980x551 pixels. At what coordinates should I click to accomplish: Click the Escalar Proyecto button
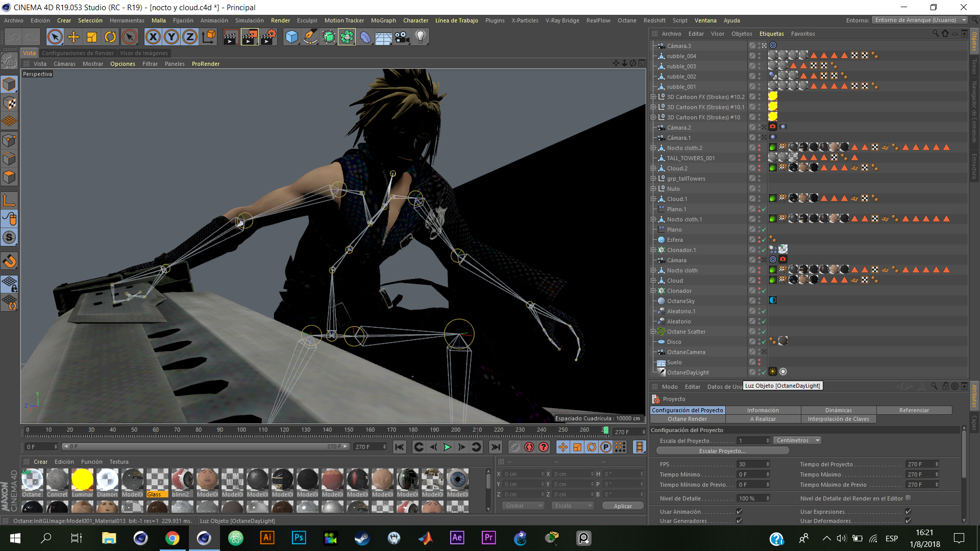pos(722,451)
